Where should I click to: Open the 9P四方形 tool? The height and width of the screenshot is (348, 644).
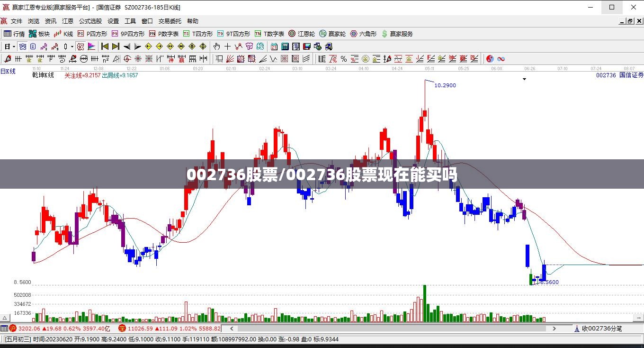[128, 34]
